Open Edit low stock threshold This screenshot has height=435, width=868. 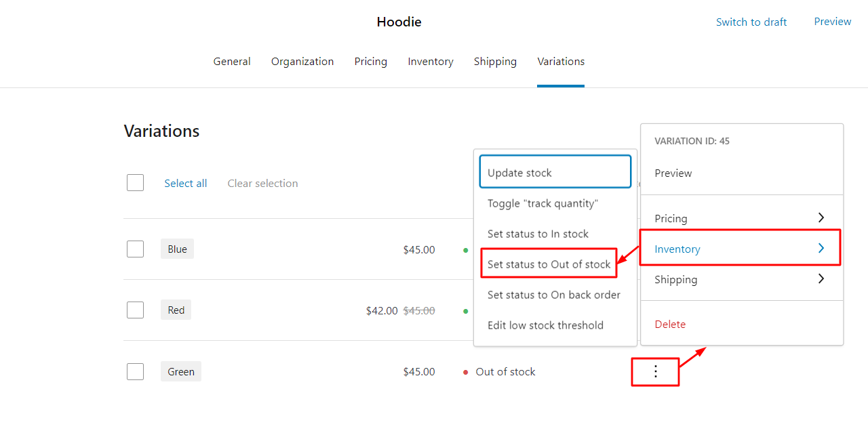(x=545, y=325)
